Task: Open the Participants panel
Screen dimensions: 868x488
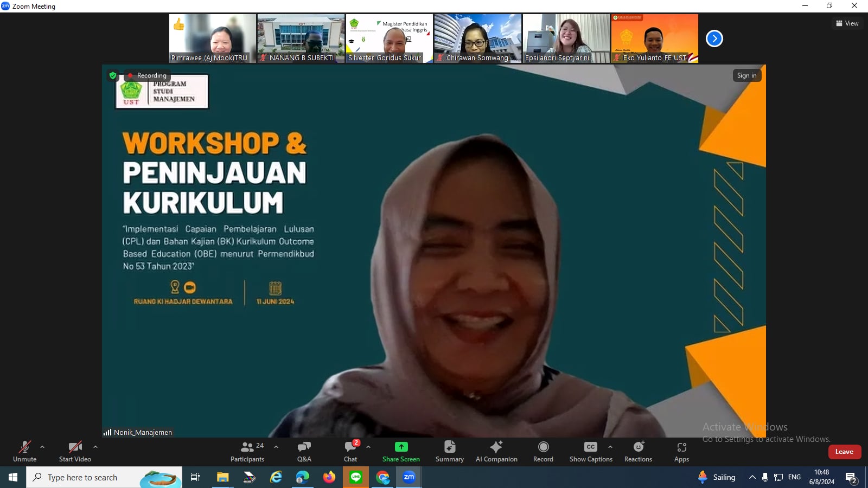Action: (x=247, y=451)
